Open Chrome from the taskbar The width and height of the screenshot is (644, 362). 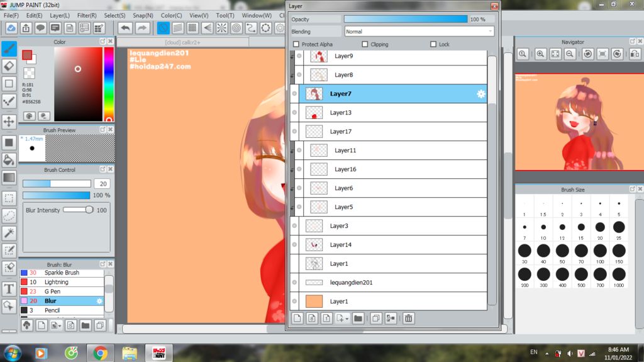point(100,353)
